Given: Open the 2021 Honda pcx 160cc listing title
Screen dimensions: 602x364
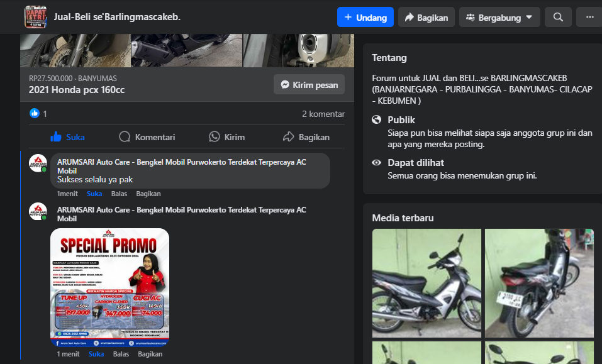Looking at the screenshot, I should pos(77,90).
